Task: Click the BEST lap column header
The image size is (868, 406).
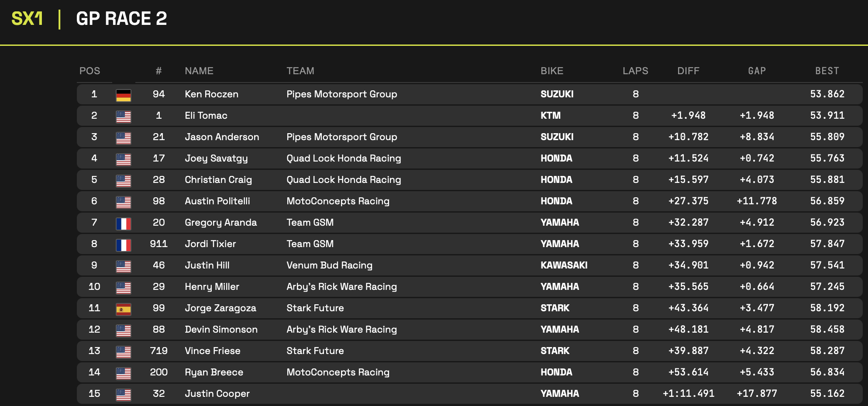Action: tap(827, 71)
